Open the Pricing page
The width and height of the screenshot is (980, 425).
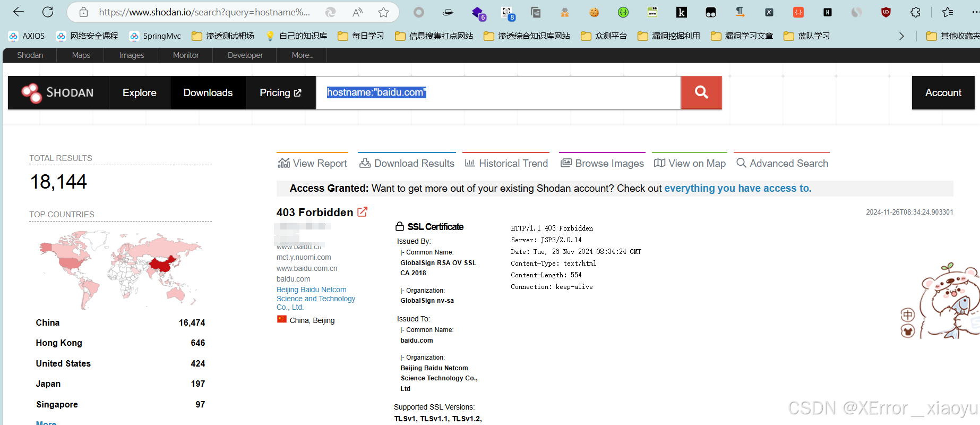[281, 92]
